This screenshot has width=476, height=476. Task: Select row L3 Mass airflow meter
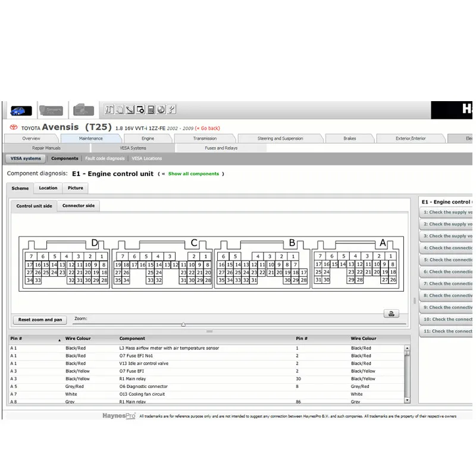[207, 348]
